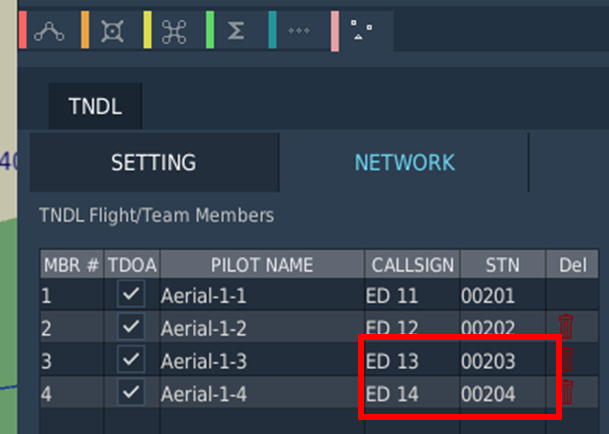Click the ED 13 callsign cell

pos(412,361)
